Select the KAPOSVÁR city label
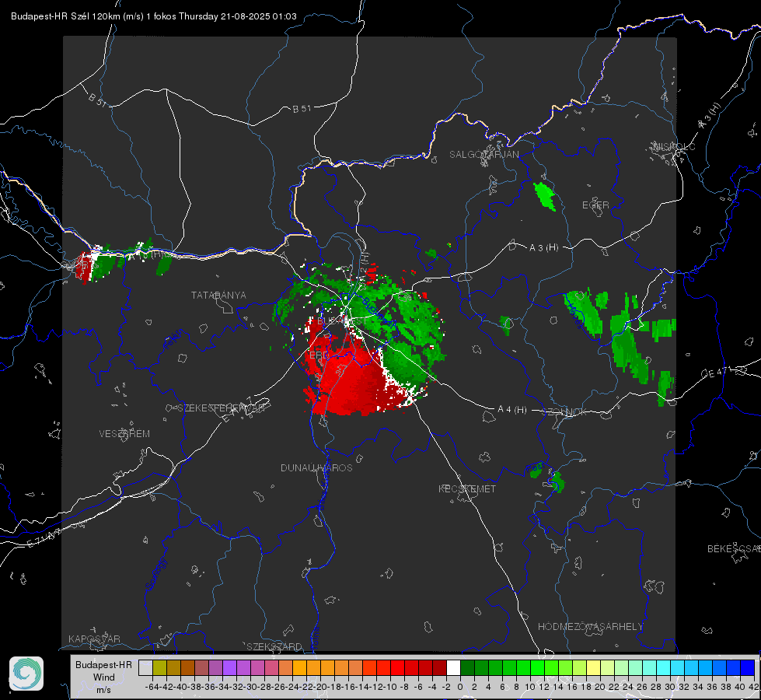 (94, 639)
